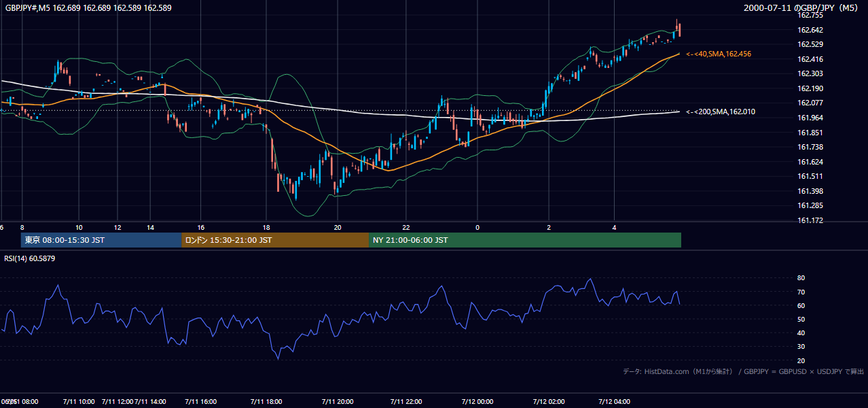Click RSI scale value 80
Viewport: 868px width, 408px height.
tap(801, 278)
